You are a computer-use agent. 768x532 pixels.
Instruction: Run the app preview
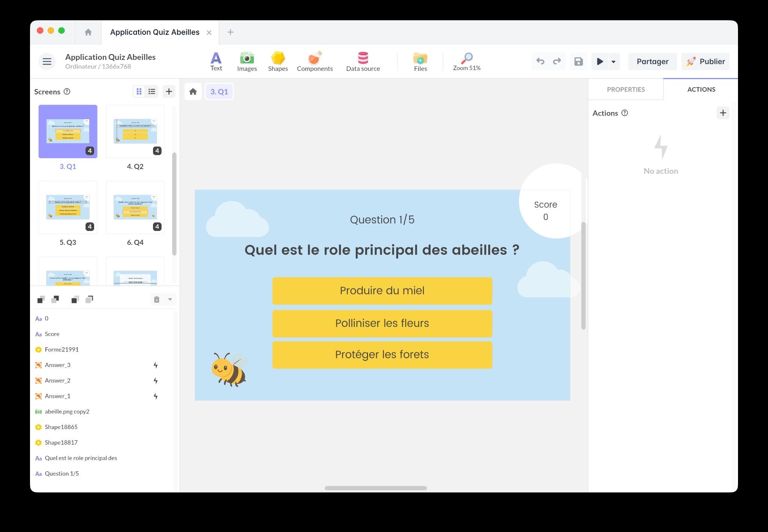[x=600, y=61]
